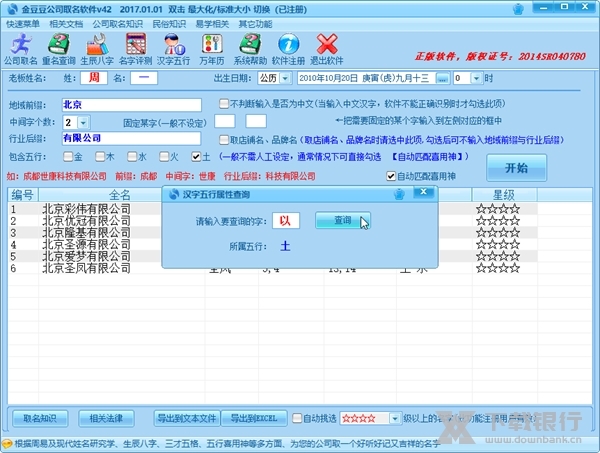Image resolution: width=600 pixels, height=453 pixels.
Task: Select row 北京彩伟有限公司
Action: point(86,209)
